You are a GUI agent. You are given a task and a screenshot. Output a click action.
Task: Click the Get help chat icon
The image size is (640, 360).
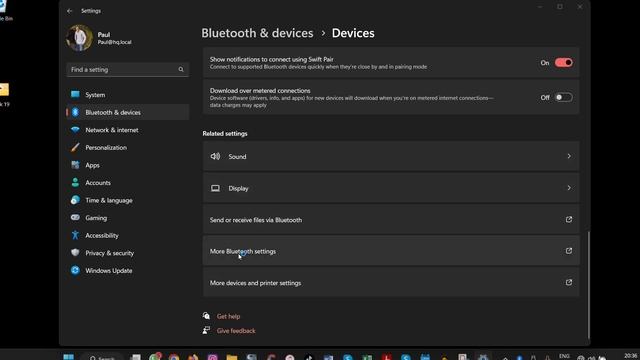[207, 316]
